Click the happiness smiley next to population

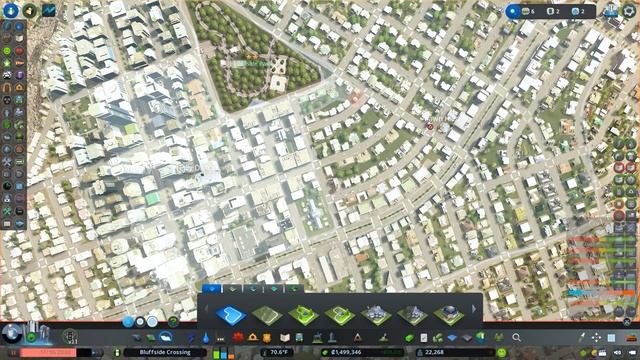coord(502,352)
